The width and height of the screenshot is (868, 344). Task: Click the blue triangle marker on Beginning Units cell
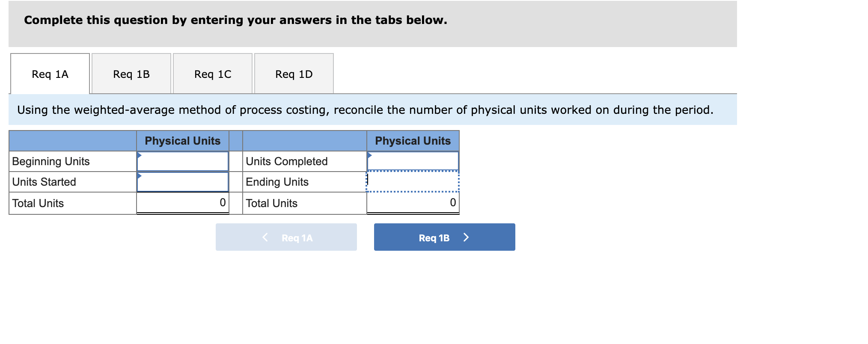[x=139, y=155]
